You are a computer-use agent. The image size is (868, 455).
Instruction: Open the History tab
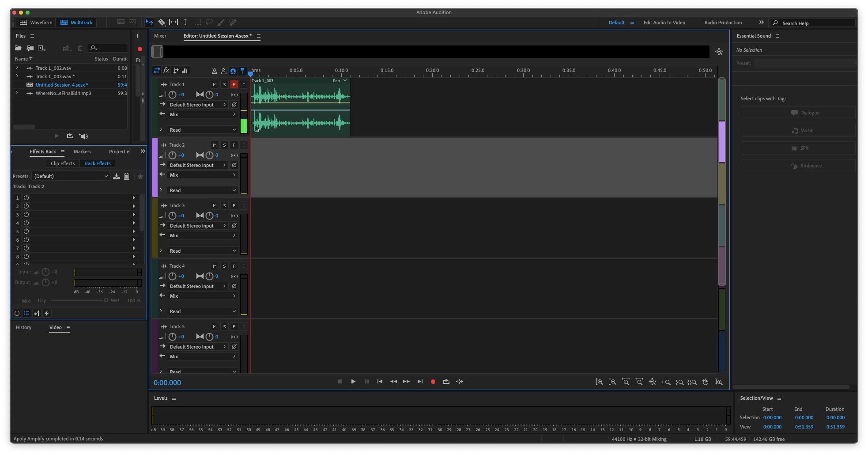pos(24,327)
